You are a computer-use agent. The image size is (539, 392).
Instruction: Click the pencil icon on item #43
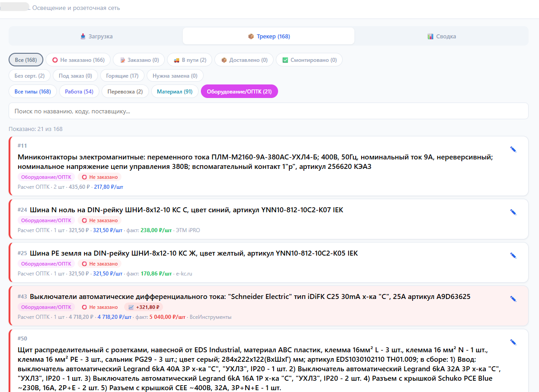pyautogui.click(x=513, y=299)
